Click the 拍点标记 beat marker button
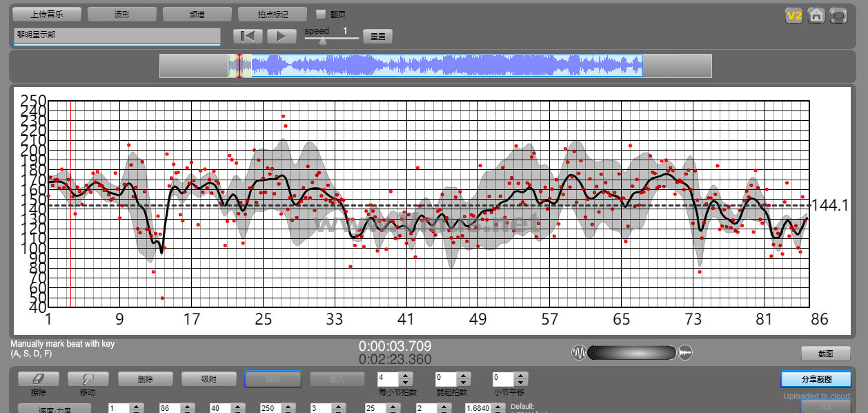This screenshot has width=868, height=413. [272, 14]
